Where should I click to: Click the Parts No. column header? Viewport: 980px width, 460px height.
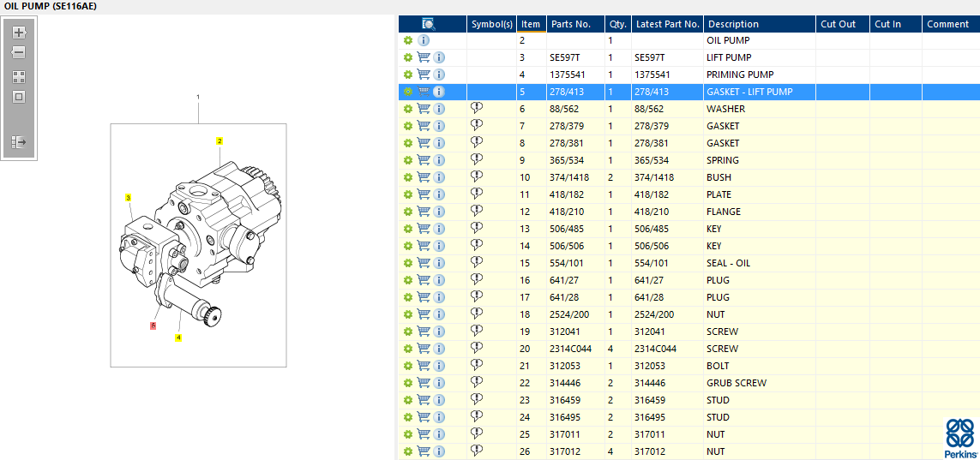point(572,24)
